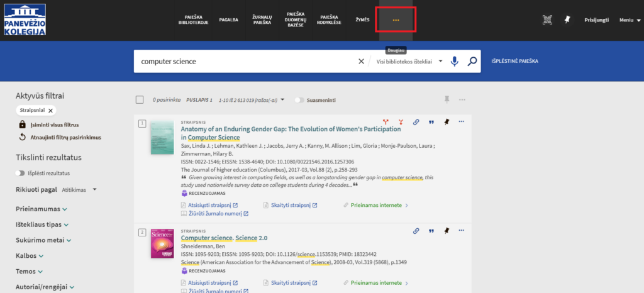Open the Daugiau three-dots menu in header
Viewport: 644px width, 293px height.
point(396,20)
